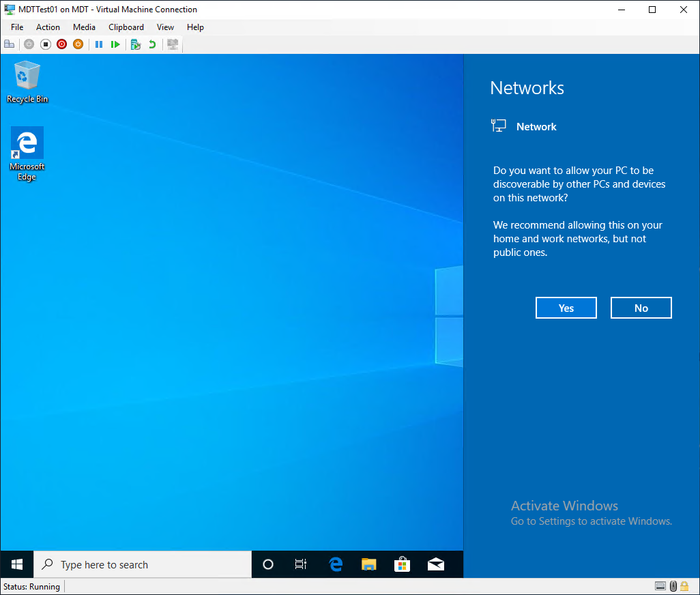Select the Recycle Bin desktop icon
Viewport: 700px width, 595px height.
(x=27, y=83)
